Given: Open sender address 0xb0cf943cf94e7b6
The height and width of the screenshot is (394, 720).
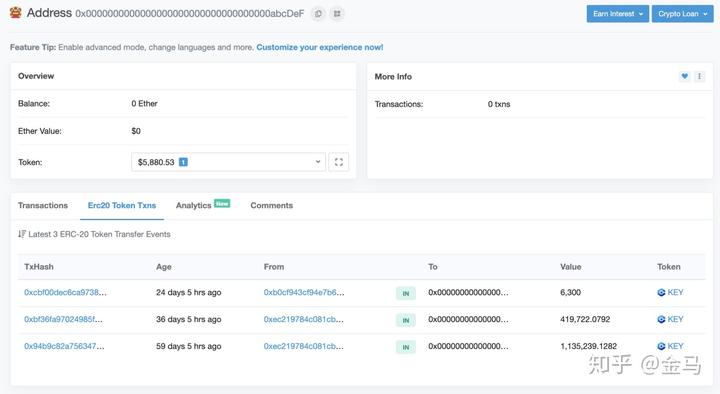Looking at the screenshot, I should click(304, 293).
